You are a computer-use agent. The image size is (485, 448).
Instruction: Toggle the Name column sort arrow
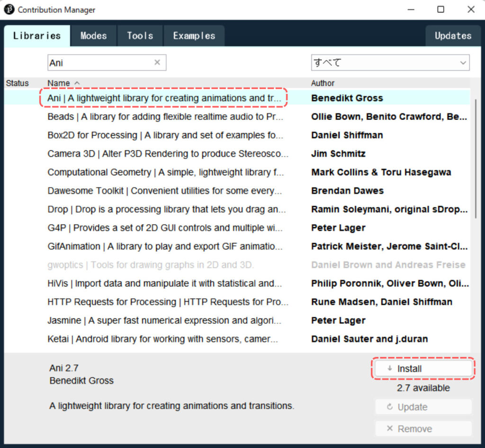click(x=77, y=83)
